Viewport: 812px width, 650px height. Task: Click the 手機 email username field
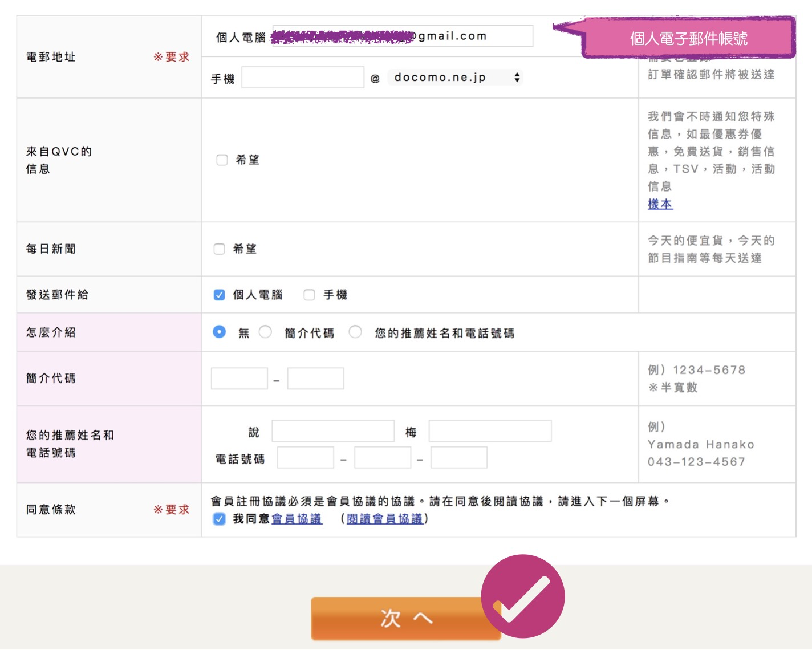(x=303, y=78)
